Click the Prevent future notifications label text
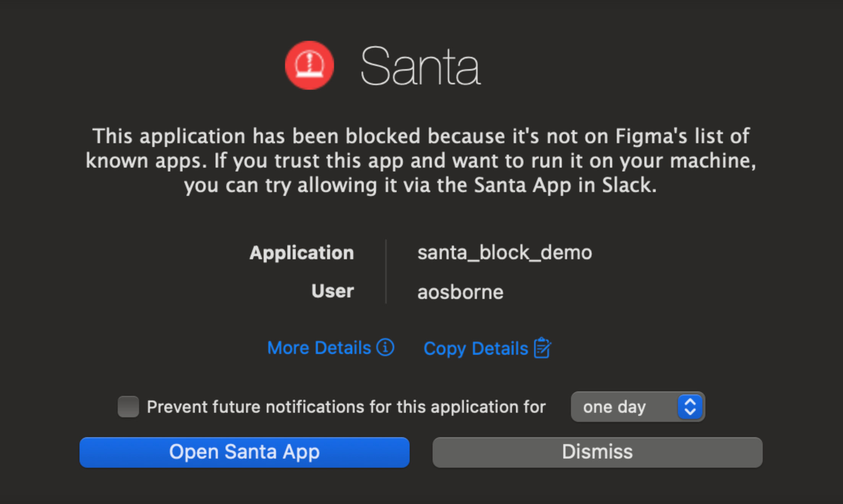The height and width of the screenshot is (504, 843). point(346,407)
